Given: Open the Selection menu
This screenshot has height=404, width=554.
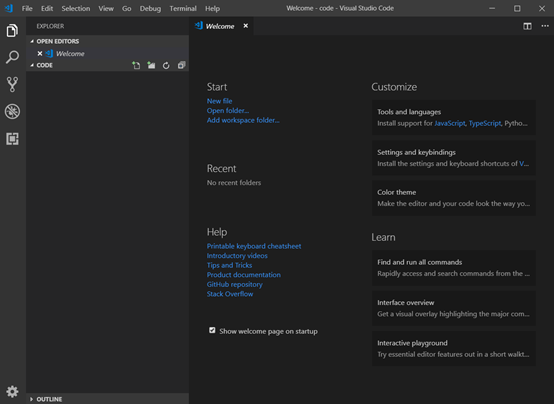Looking at the screenshot, I should [76, 8].
